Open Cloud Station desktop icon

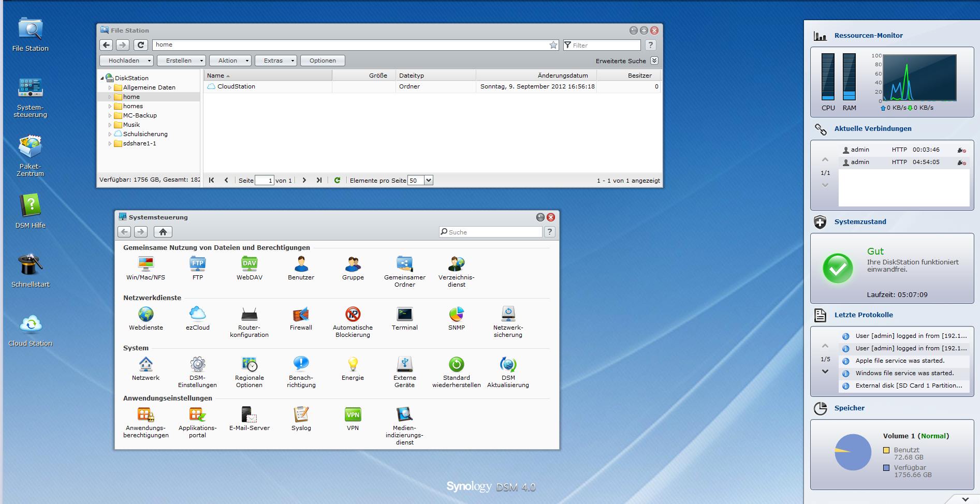point(30,324)
